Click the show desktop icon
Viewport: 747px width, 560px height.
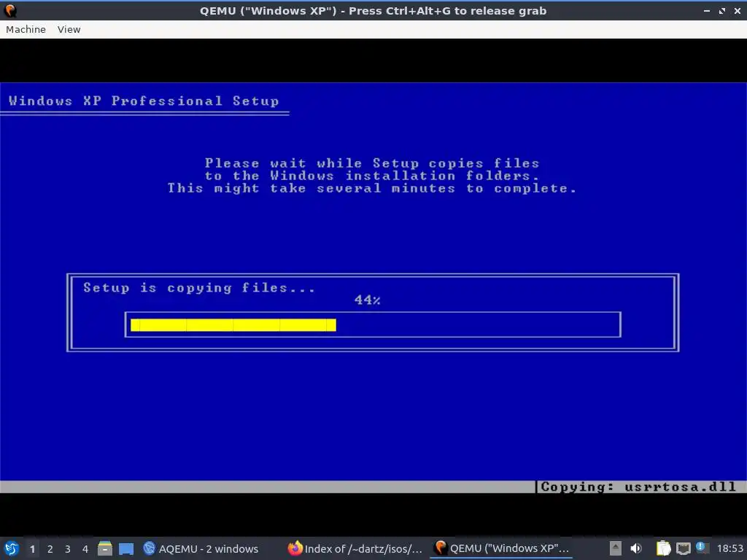(126, 549)
